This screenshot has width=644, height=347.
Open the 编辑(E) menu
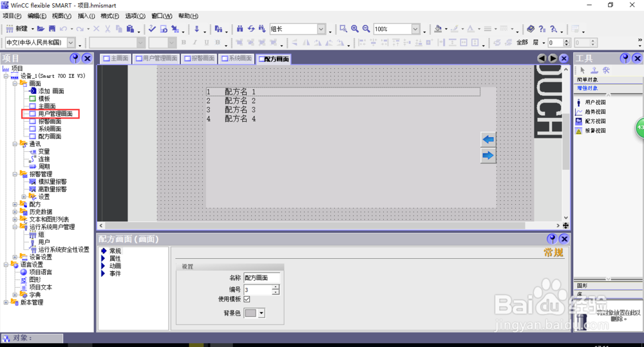click(37, 16)
